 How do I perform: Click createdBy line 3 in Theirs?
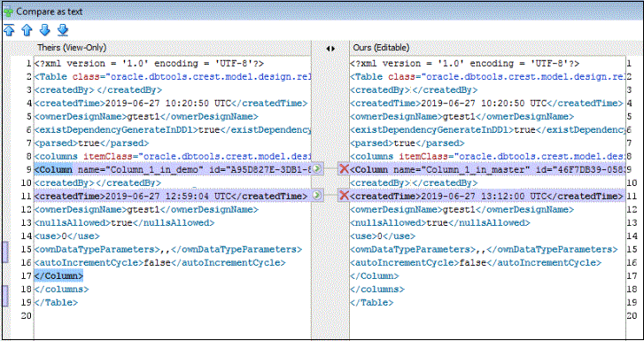[x=98, y=90]
